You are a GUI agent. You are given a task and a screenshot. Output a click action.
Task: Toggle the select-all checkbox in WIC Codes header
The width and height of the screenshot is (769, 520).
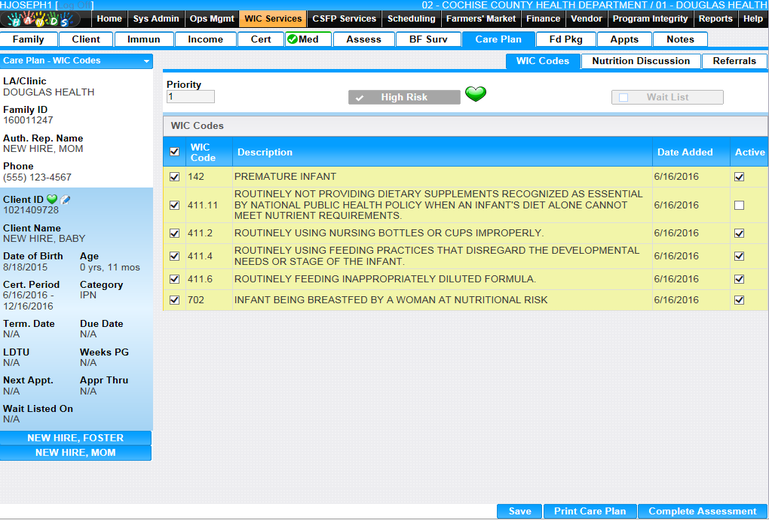click(175, 152)
